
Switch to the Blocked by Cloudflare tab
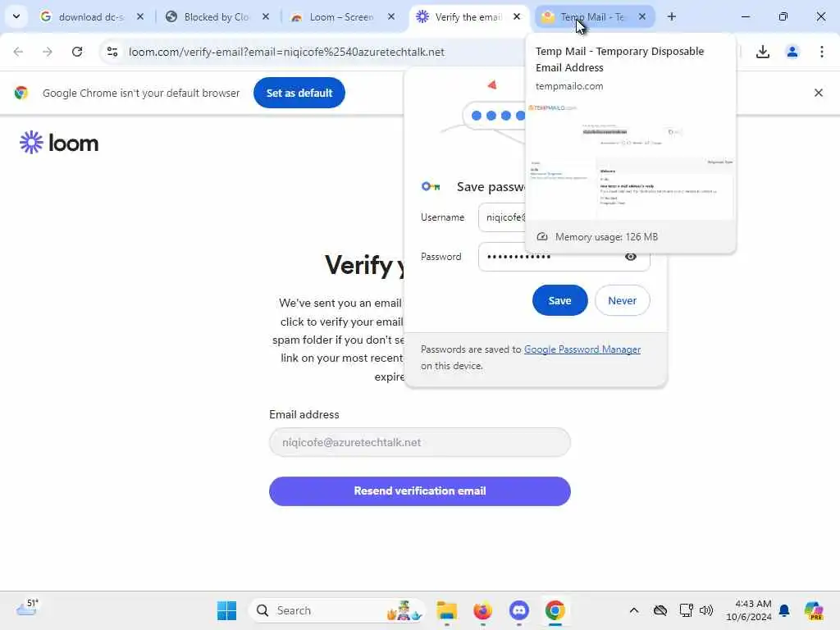click(216, 17)
